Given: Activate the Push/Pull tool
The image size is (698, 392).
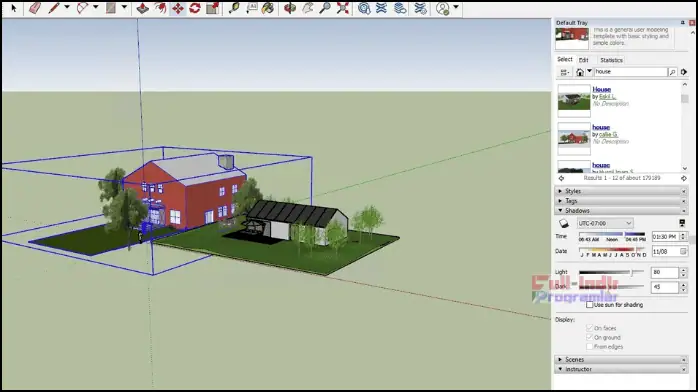Looking at the screenshot, I should pyautogui.click(x=142, y=8).
